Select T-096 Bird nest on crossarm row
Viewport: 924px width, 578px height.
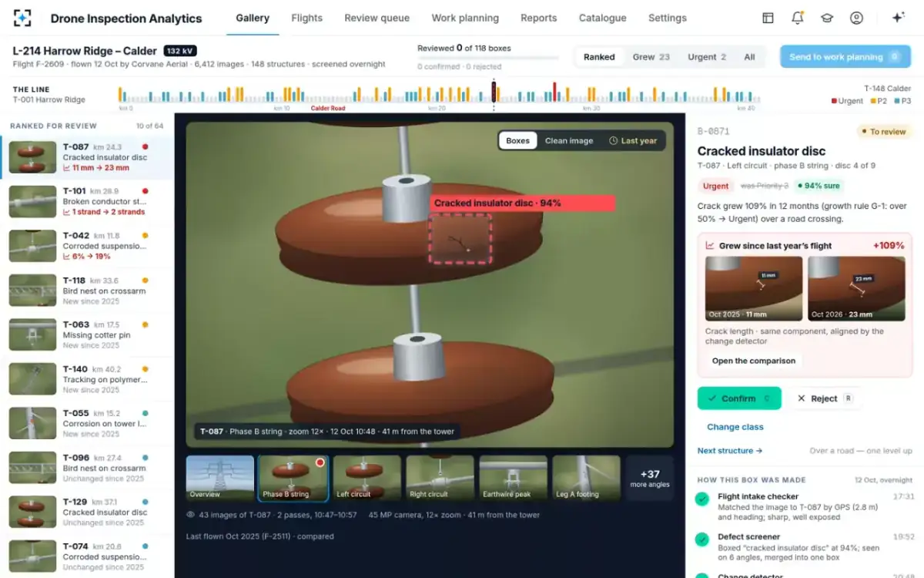coord(87,468)
